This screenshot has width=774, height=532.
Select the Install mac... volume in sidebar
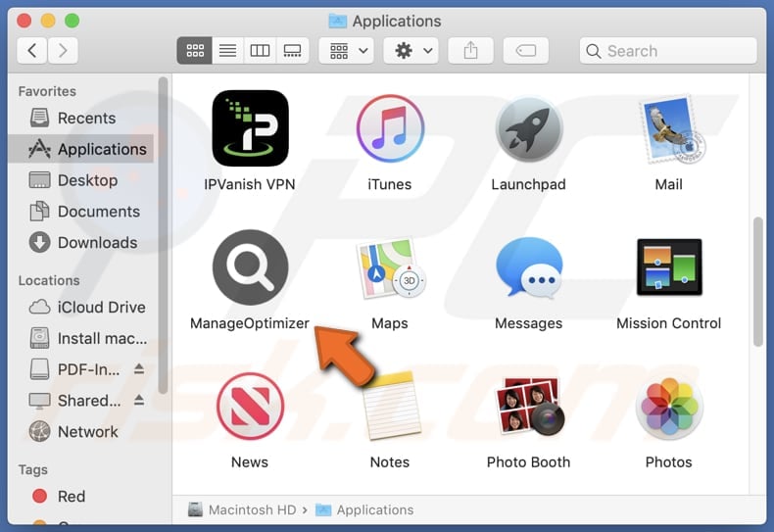(82, 338)
